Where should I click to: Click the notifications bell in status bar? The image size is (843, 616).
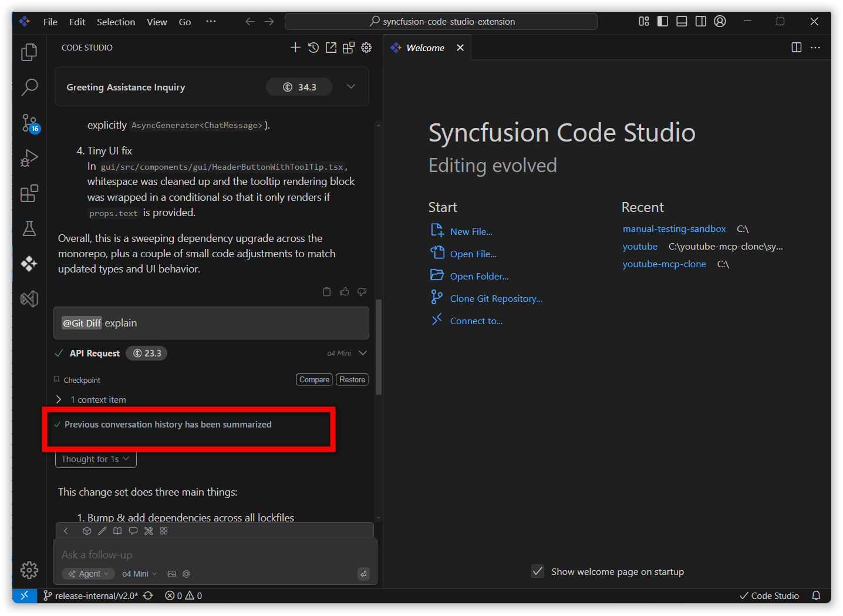(x=816, y=595)
